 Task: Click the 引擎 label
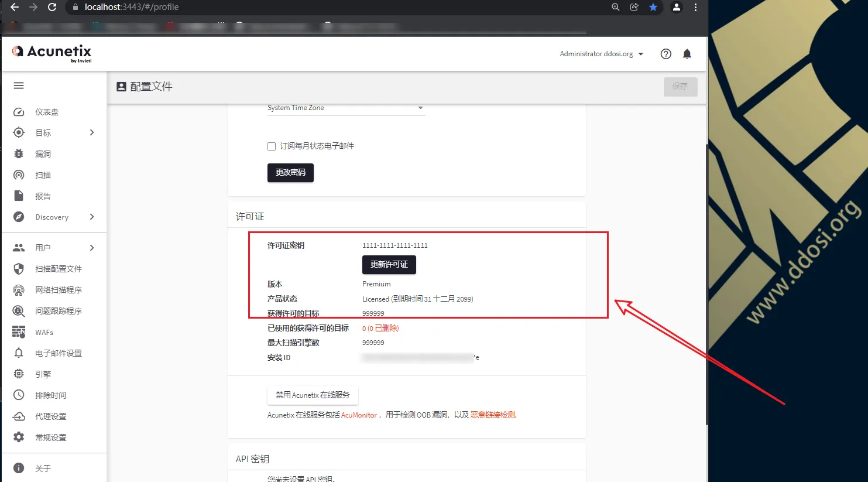pos(43,374)
